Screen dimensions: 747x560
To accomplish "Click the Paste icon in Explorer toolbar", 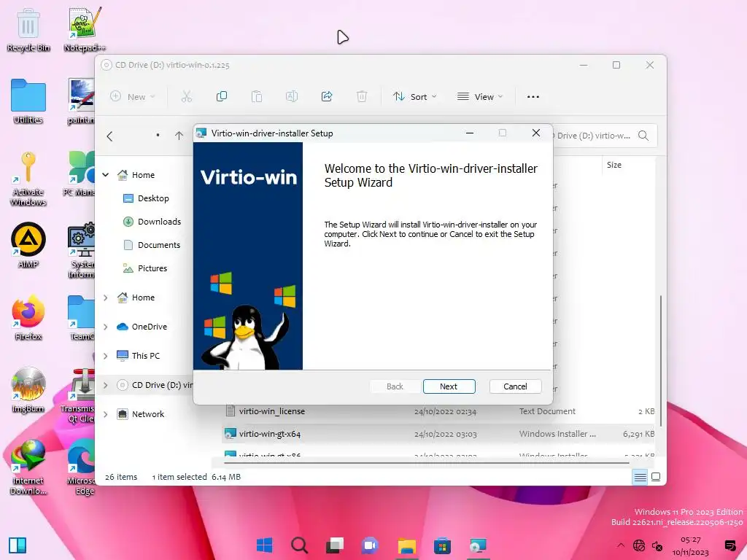I will tap(256, 97).
